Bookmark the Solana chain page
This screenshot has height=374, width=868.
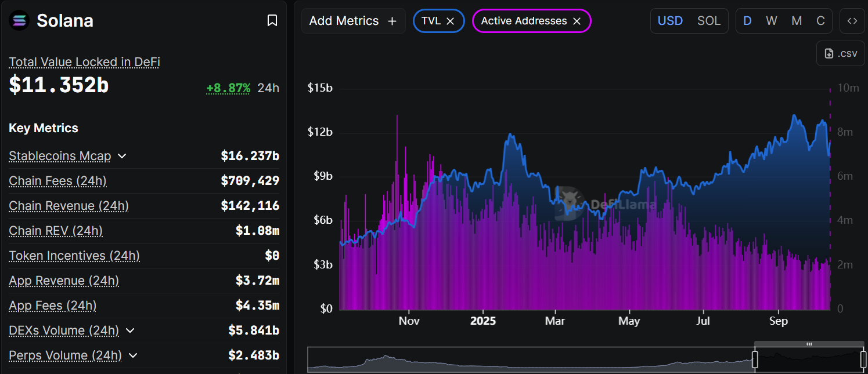tap(272, 21)
